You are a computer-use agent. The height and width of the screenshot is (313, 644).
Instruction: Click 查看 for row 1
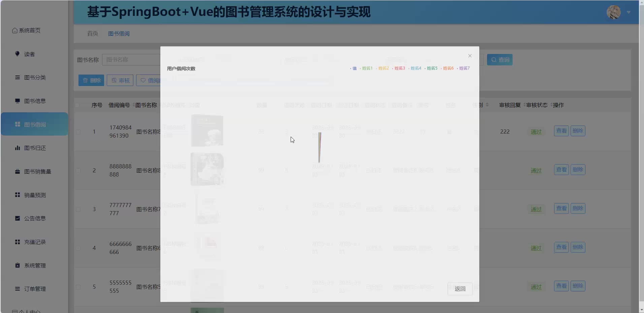click(x=561, y=131)
